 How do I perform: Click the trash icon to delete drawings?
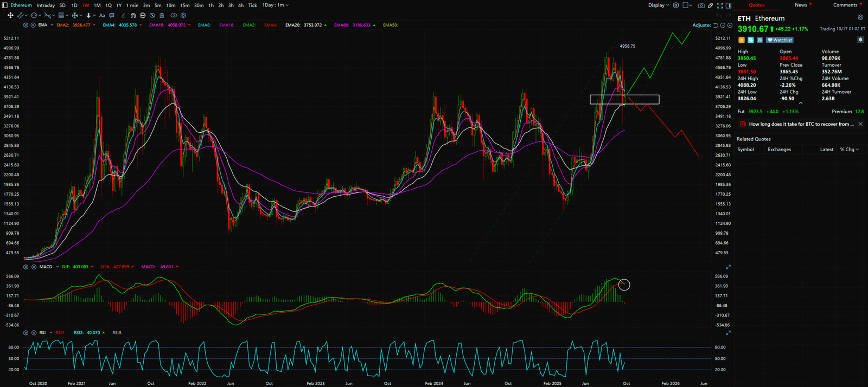[x=162, y=16]
